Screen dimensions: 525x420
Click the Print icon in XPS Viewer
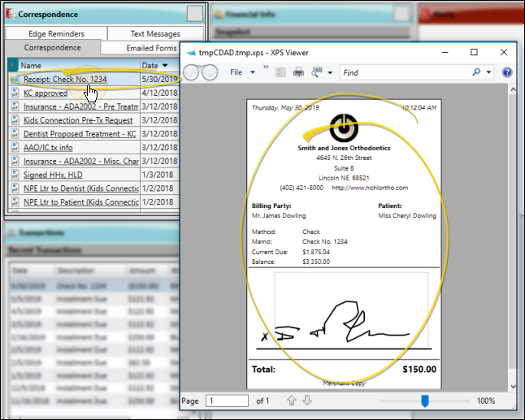pos(298,72)
